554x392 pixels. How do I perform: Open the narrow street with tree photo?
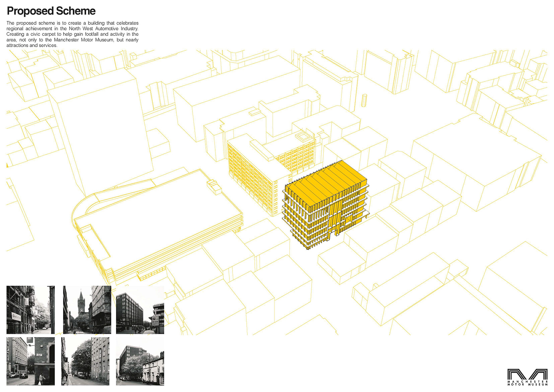[85, 361]
